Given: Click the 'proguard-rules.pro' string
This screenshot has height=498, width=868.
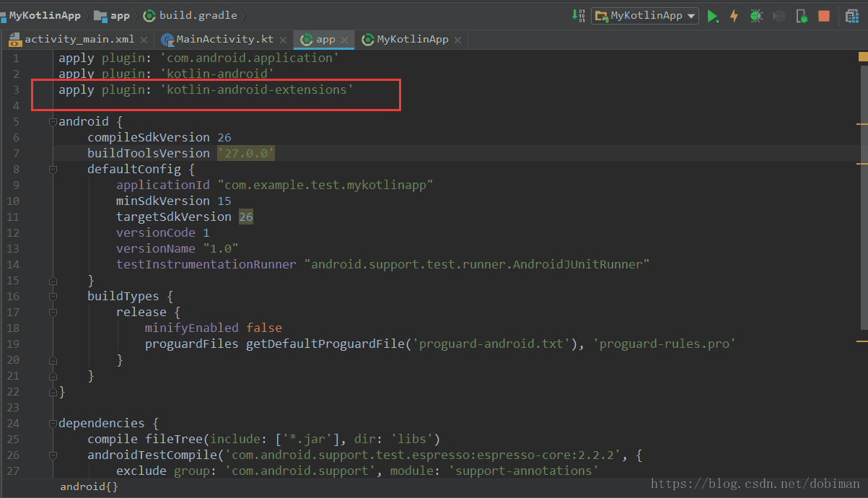Looking at the screenshot, I should pyautogui.click(x=665, y=344).
